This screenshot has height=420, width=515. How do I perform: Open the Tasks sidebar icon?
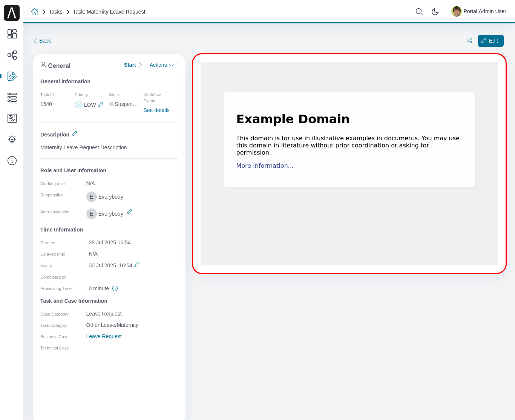12,76
